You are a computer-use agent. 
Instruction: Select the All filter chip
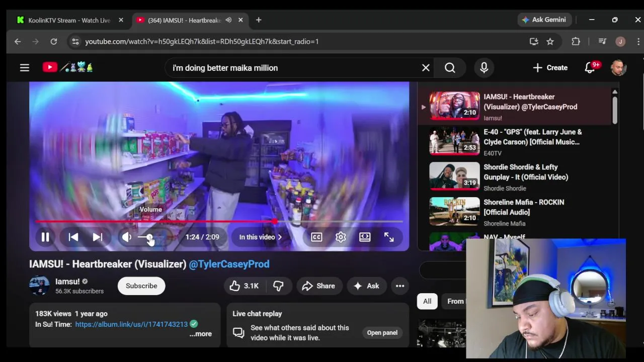click(427, 301)
